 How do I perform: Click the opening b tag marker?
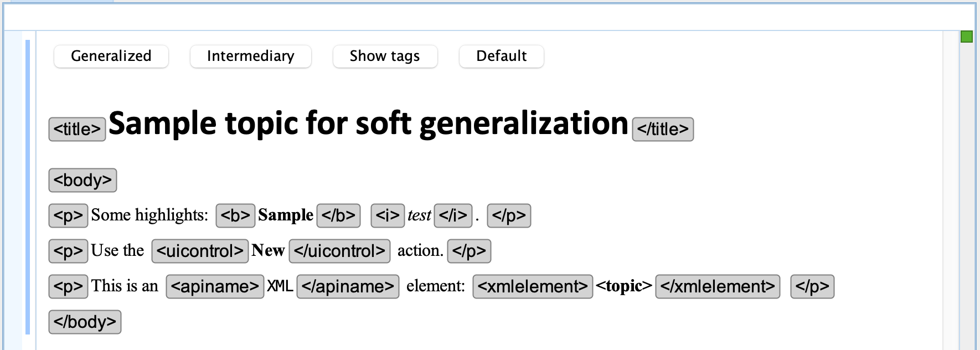(x=235, y=215)
